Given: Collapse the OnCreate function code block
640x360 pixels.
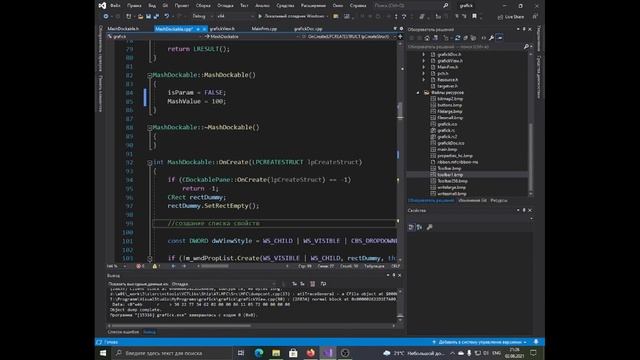Looking at the screenshot, I should coord(149,162).
